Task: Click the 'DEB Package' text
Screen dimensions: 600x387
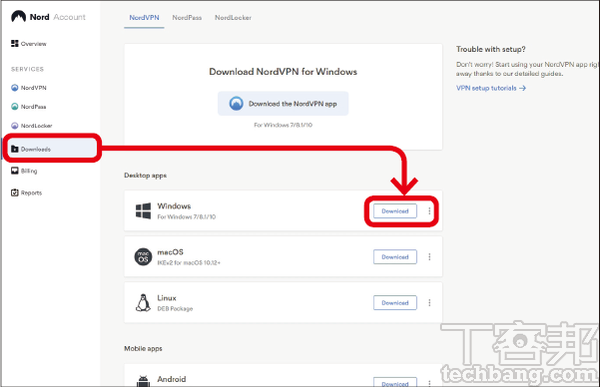Action: click(175, 309)
